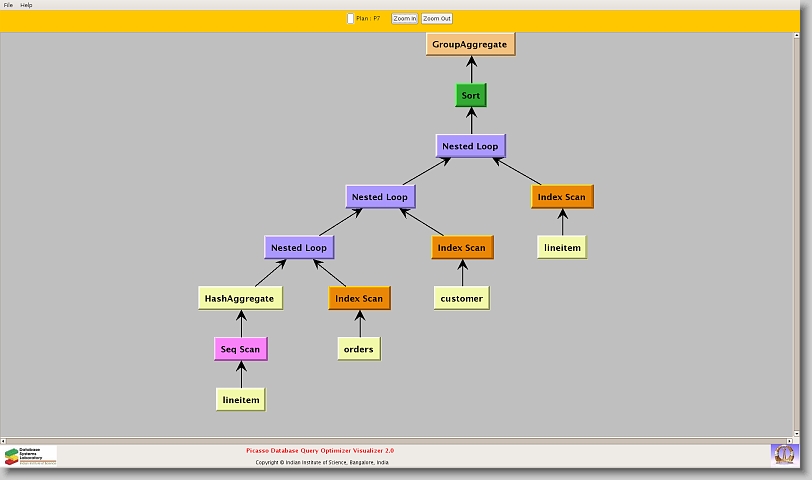This screenshot has width=812, height=480.
Task: Click the Database Systems Laboratory logo
Action: pyautogui.click(x=30, y=456)
